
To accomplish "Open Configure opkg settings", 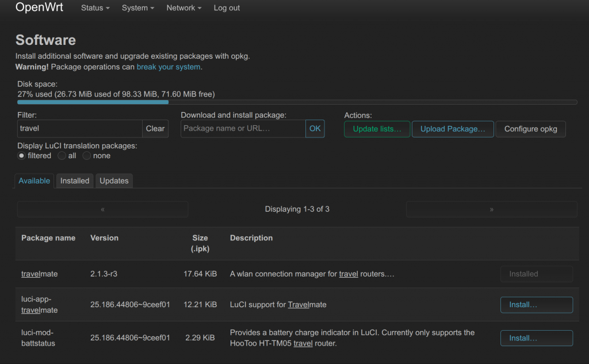I will pos(530,129).
